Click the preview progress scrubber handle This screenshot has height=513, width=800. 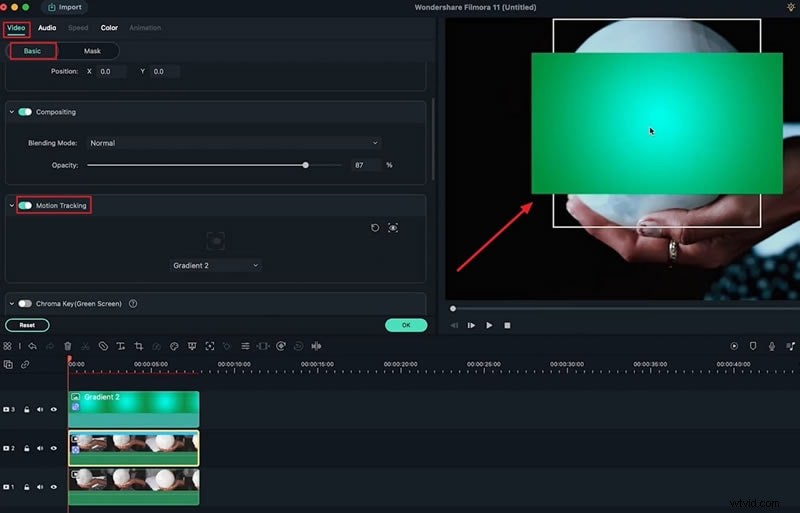[453, 309]
